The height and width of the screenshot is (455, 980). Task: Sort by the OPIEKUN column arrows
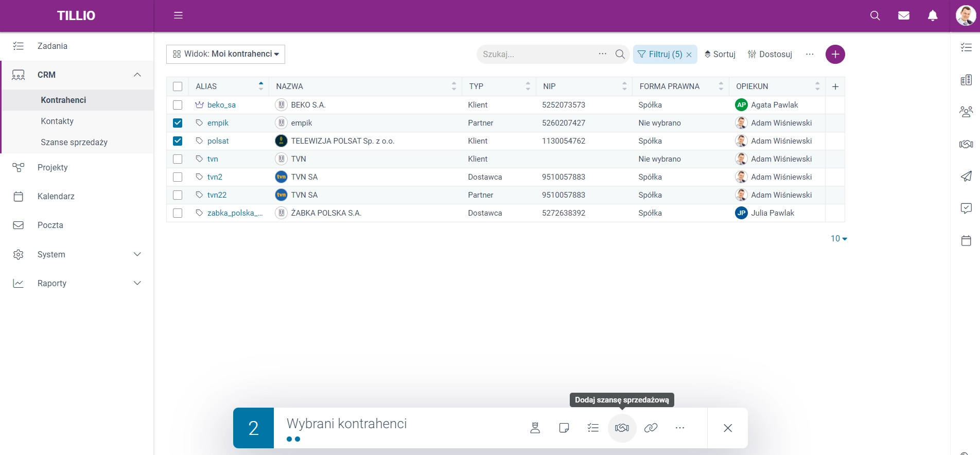(x=817, y=86)
